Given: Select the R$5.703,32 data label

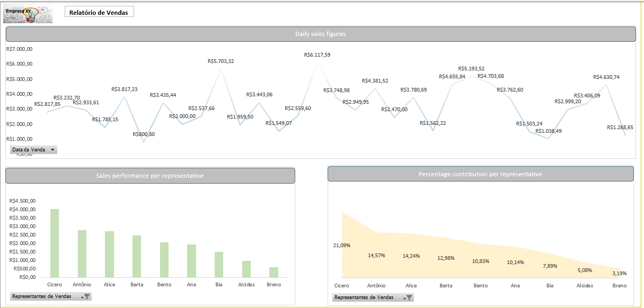Looking at the screenshot, I should click(220, 61).
